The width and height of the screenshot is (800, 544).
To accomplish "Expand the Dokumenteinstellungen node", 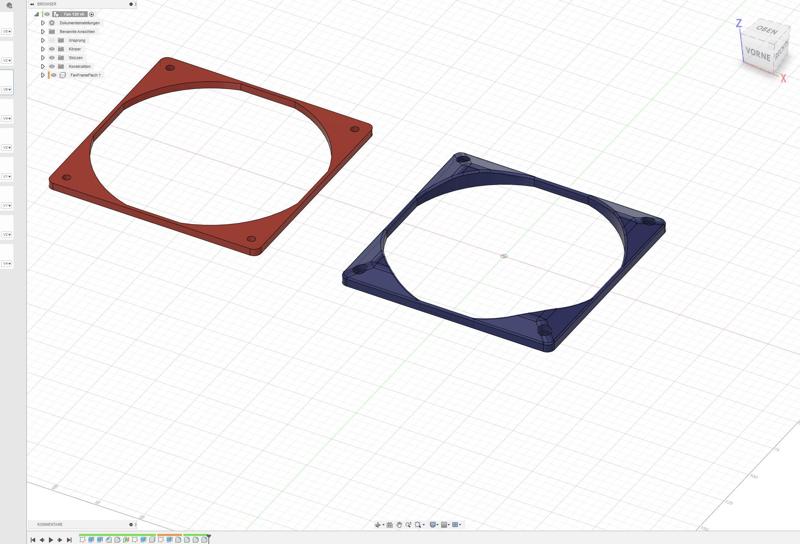I will [x=43, y=23].
